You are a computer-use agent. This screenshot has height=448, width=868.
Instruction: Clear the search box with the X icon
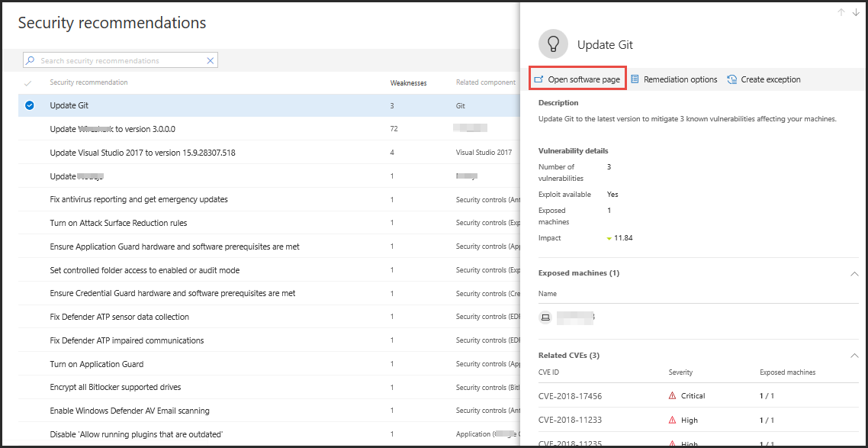click(211, 60)
